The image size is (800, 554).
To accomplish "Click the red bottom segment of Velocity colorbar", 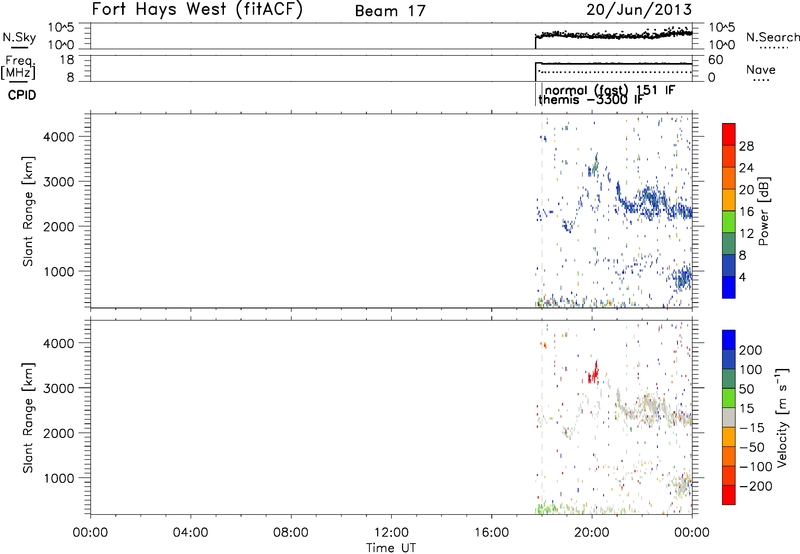I will [x=729, y=495].
